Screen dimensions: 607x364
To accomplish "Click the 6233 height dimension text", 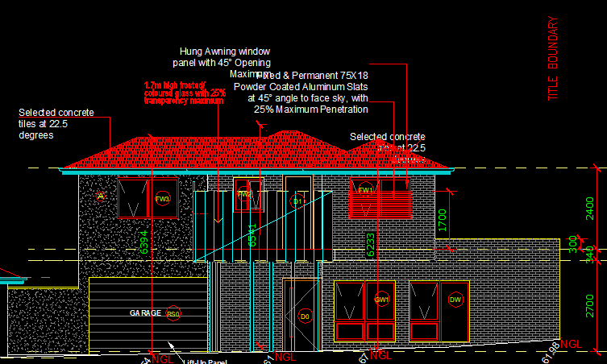I will tap(371, 244).
